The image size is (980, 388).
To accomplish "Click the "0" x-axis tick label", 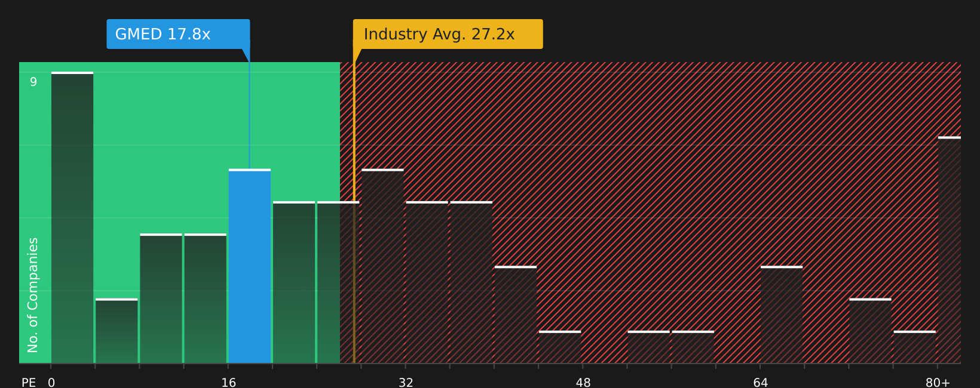I will click(x=51, y=383).
